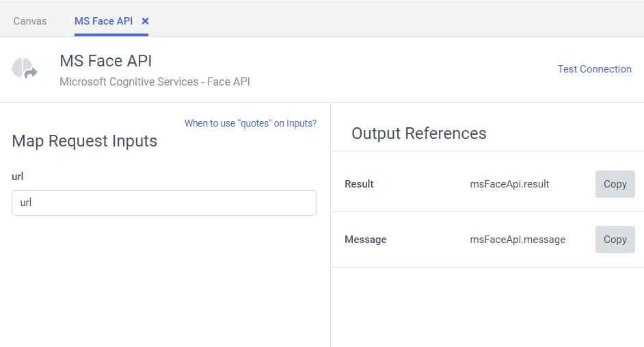The height and width of the screenshot is (347, 644).
Task: Click the Map Request Inputs heading
Action: (x=85, y=141)
